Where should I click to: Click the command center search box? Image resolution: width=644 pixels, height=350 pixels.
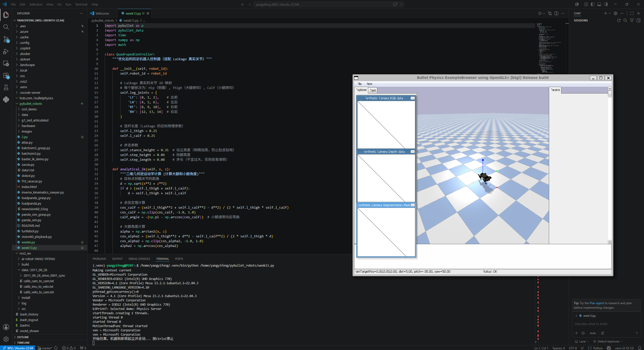click(328, 4)
